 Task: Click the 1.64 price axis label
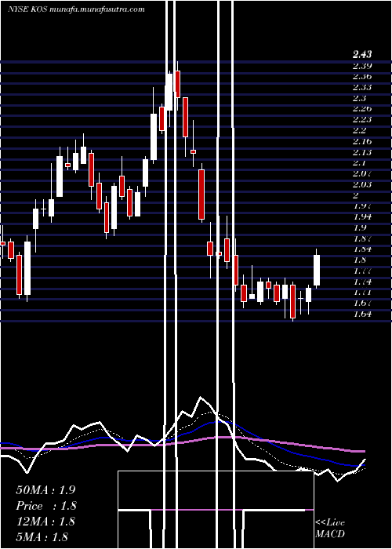pyautogui.click(x=362, y=314)
